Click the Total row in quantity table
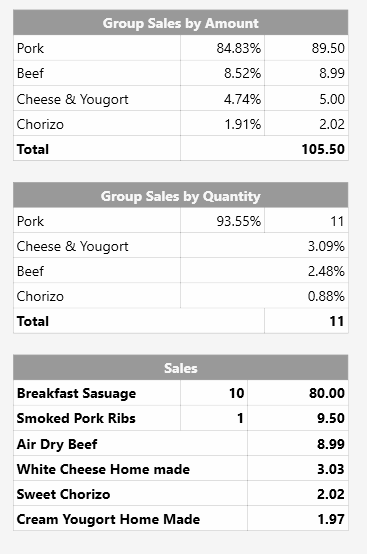The height and width of the screenshot is (554, 367). [x=181, y=321]
